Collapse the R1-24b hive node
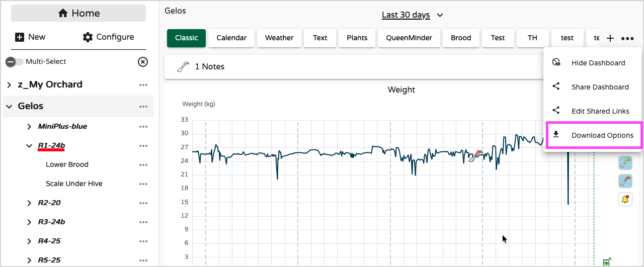This screenshot has width=644, height=267. click(x=29, y=146)
